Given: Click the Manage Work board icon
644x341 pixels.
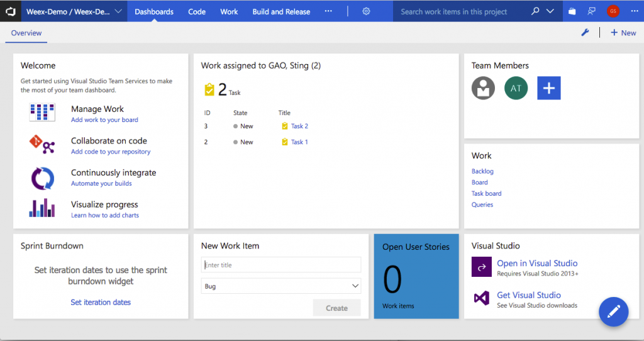Looking at the screenshot, I should (x=42, y=112).
